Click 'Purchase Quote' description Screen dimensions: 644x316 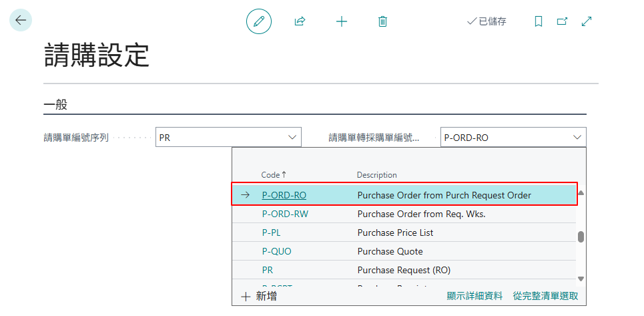pyautogui.click(x=390, y=251)
